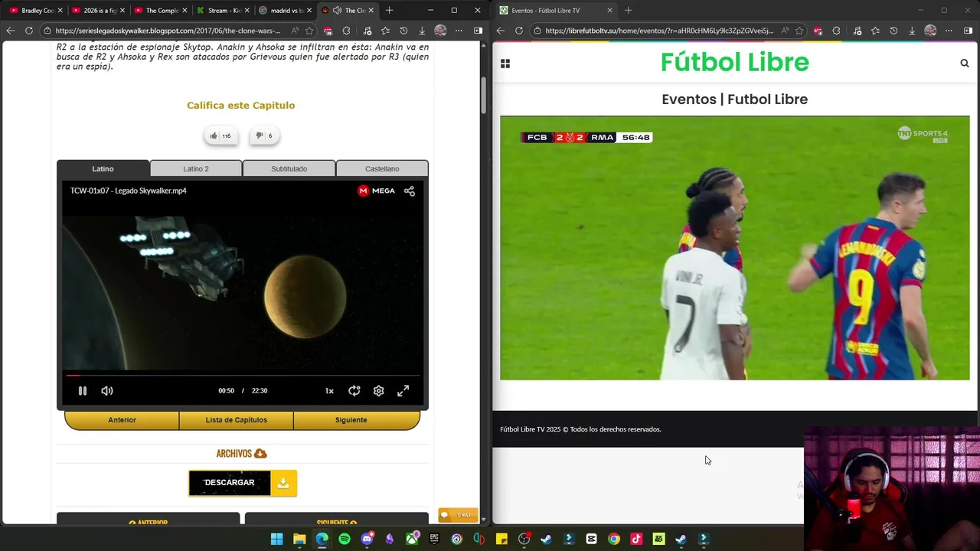Enter fullscreen on the MEGA video
Image resolution: width=980 pixels, height=551 pixels.
click(x=403, y=390)
